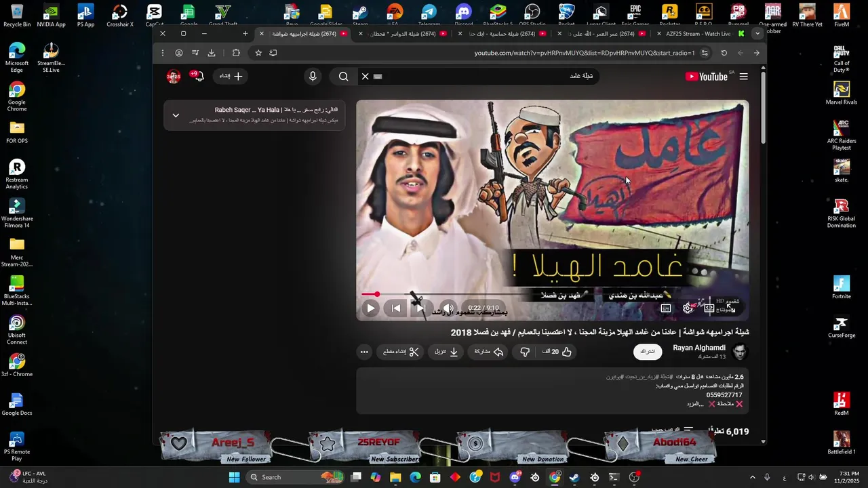This screenshot has height=488, width=868.
Task: Open browser downloads icon
Action: 212,53
